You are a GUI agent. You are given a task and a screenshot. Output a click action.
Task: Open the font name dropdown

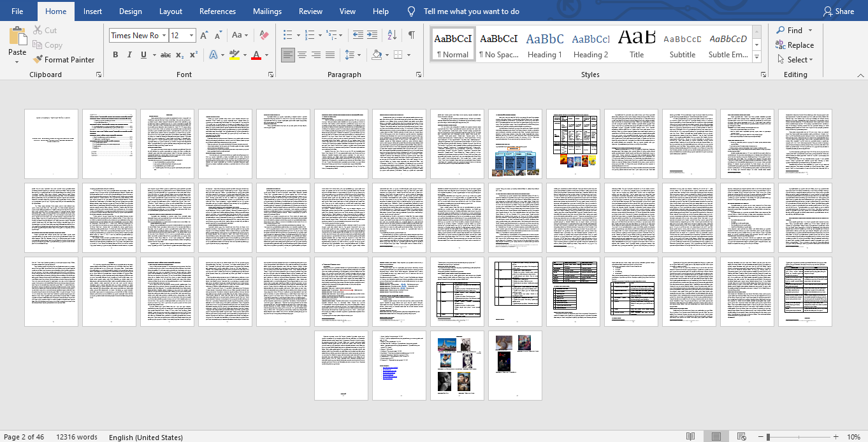tap(164, 36)
